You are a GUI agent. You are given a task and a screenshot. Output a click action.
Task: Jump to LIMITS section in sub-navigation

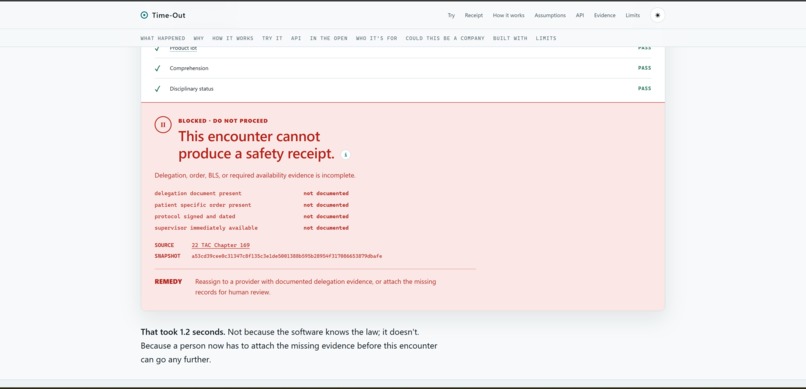tap(545, 39)
